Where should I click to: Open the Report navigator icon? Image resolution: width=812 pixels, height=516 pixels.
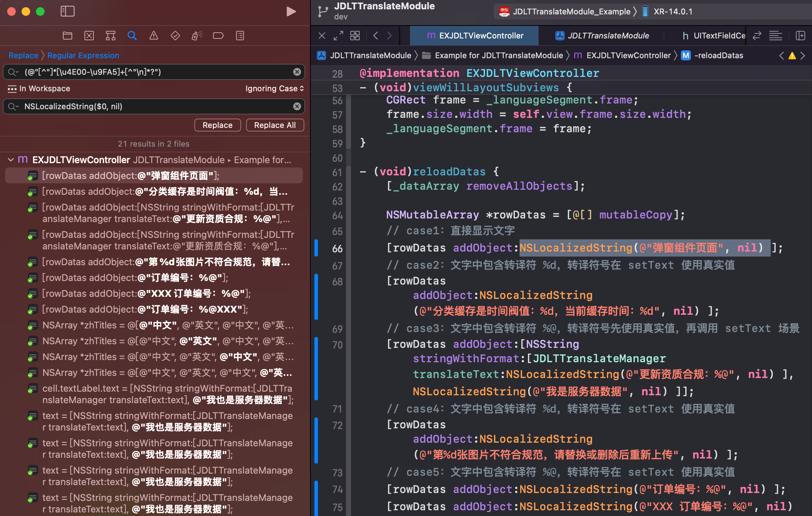pos(240,36)
